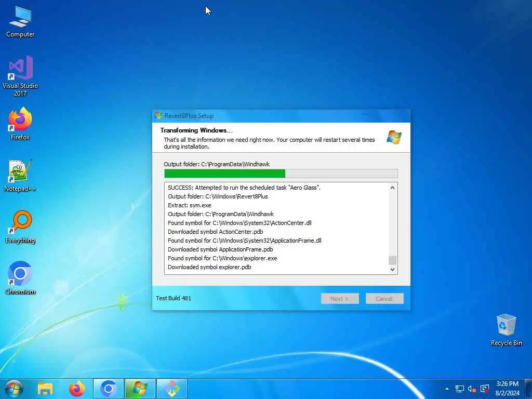Launch Firefox from the taskbar
This screenshot has width=532, height=399.
point(77,389)
